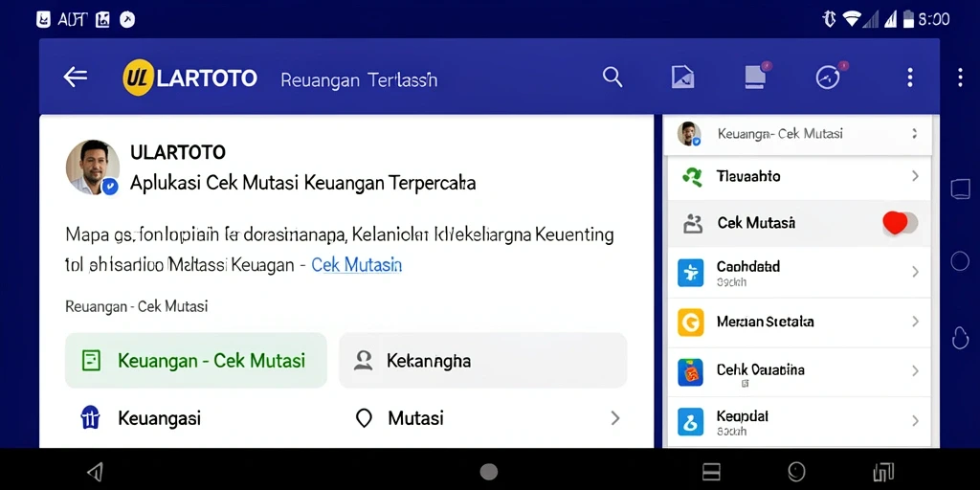
Task: Click the yellow Meraan Stetaka app icon
Action: [691, 323]
